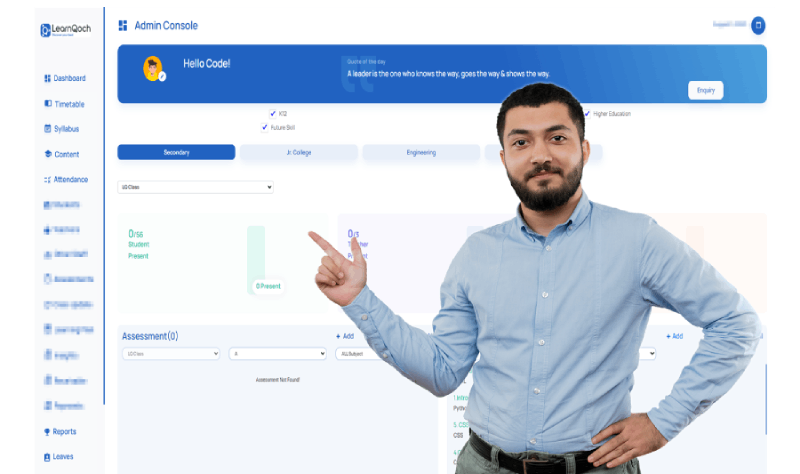Click the Assessment(0) heading
Screen dimensions: 800x474
pyautogui.click(x=150, y=336)
